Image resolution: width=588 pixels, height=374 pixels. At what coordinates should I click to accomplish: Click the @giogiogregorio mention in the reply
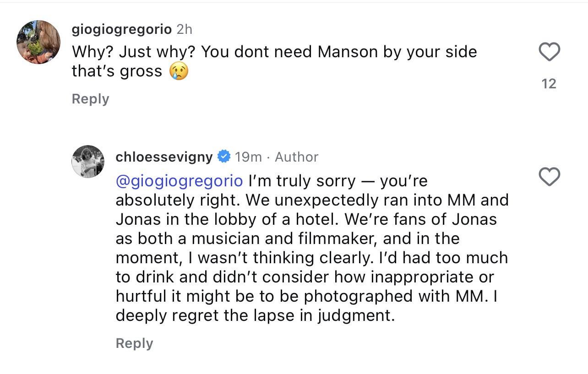point(179,181)
